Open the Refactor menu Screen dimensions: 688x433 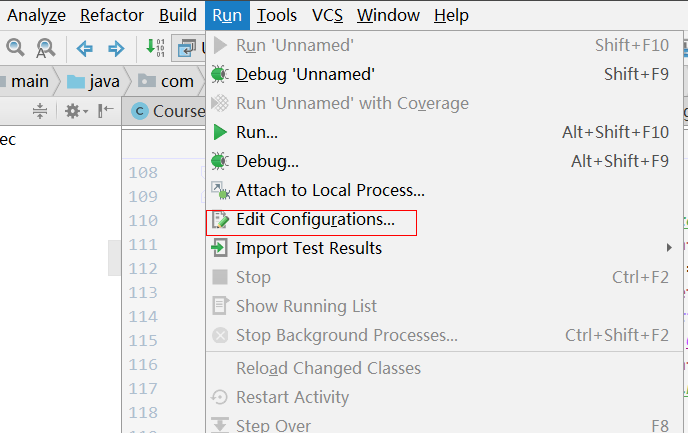[111, 15]
